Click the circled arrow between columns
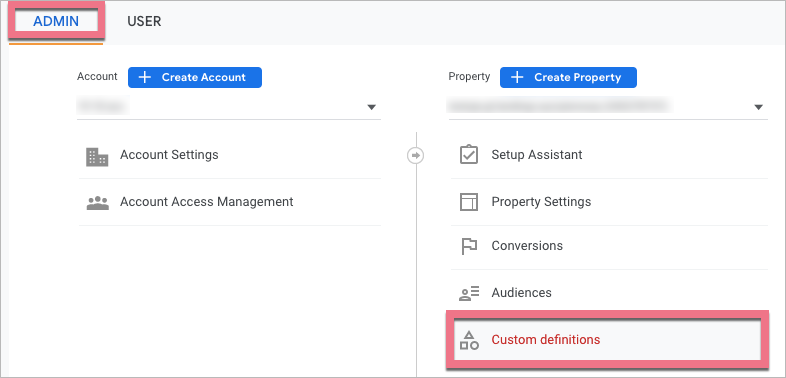This screenshot has width=786, height=378. (x=415, y=155)
